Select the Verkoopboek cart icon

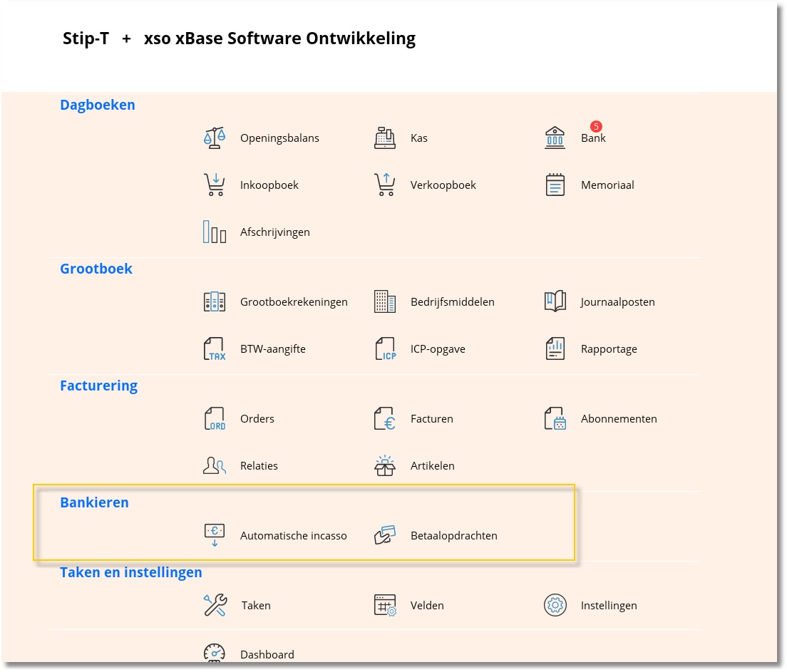[385, 185]
